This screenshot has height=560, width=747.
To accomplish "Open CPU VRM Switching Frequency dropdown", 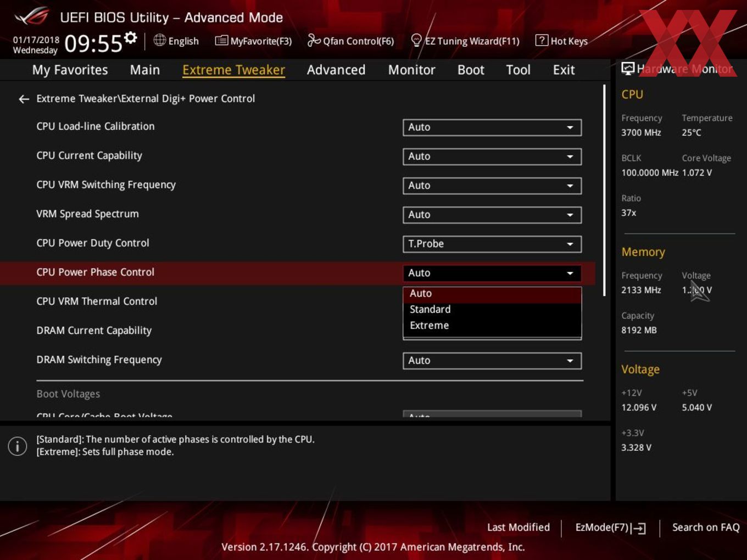I will click(492, 186).
